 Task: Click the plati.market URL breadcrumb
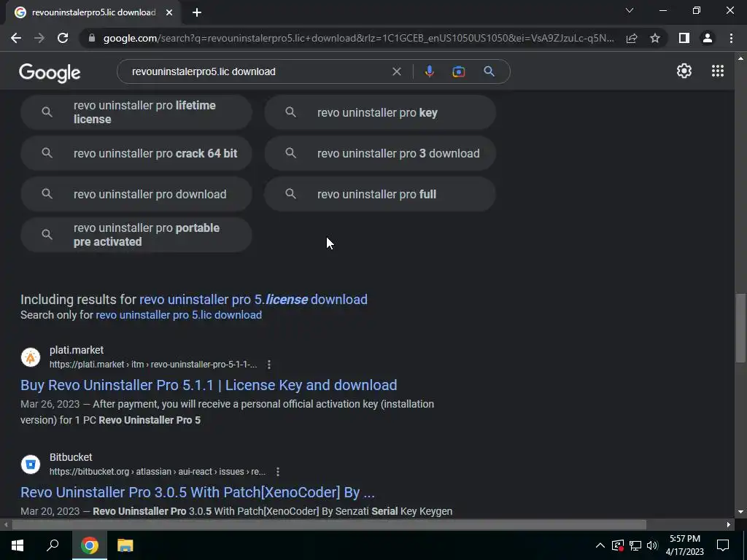pos(153,365)
